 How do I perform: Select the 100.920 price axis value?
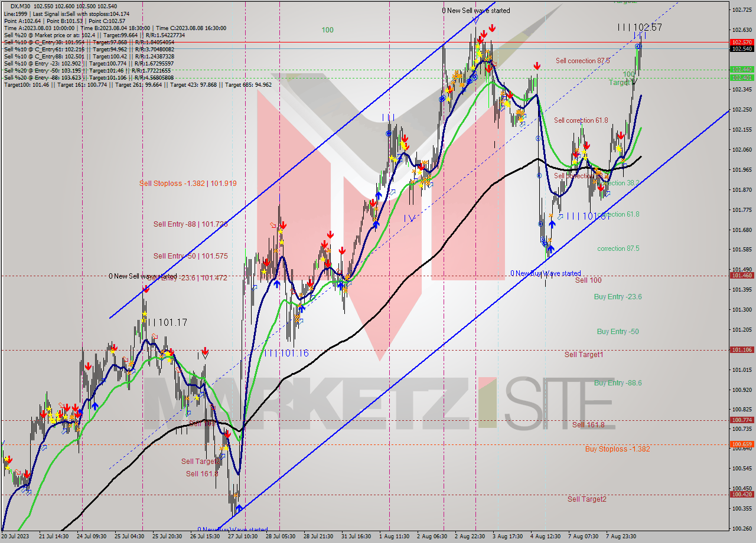(742, 390)
